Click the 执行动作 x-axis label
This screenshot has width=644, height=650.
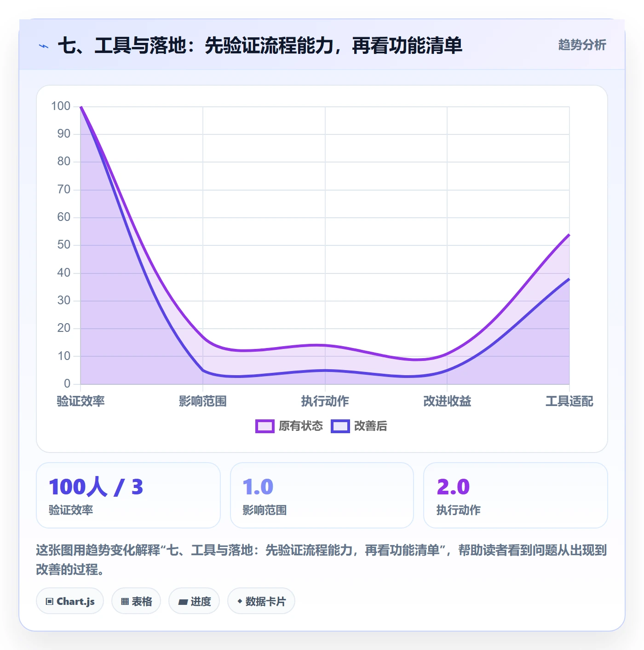point(325,401)
